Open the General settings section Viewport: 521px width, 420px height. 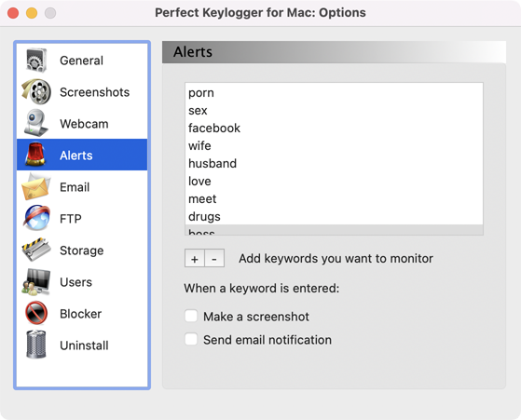click(x=81, y=61)
